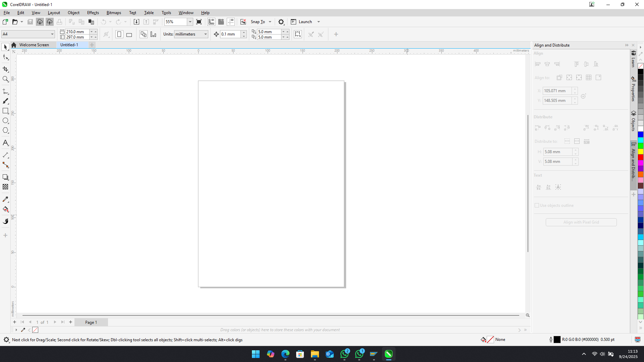Screen dimensions: 644x362
Task: Toggle the Show Grid button
Action: [221, 22]
